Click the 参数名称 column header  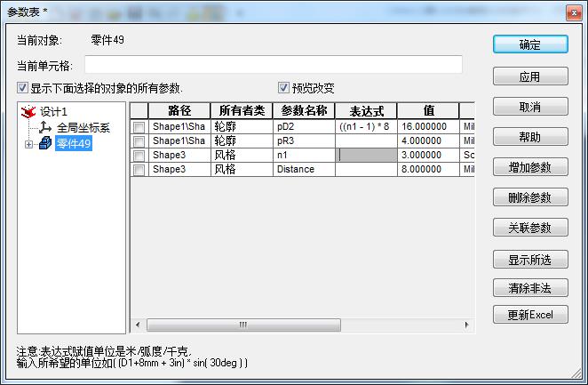(304, 111)
